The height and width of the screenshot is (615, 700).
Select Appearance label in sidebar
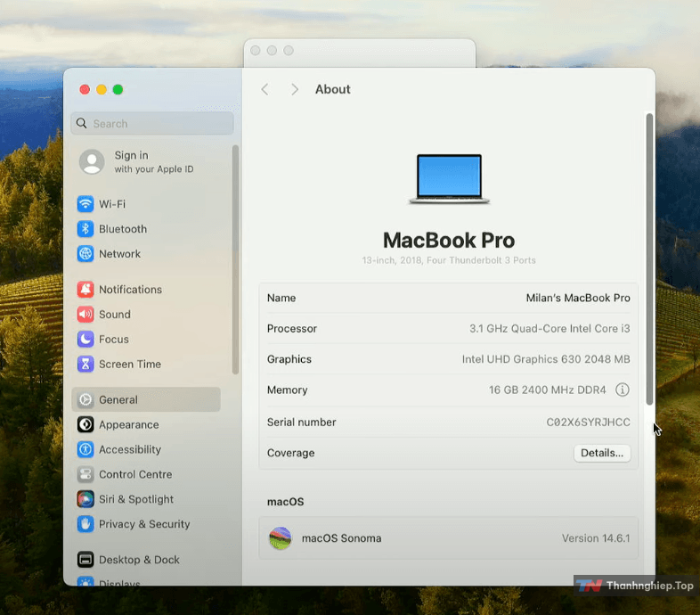[x=129, y=424]
